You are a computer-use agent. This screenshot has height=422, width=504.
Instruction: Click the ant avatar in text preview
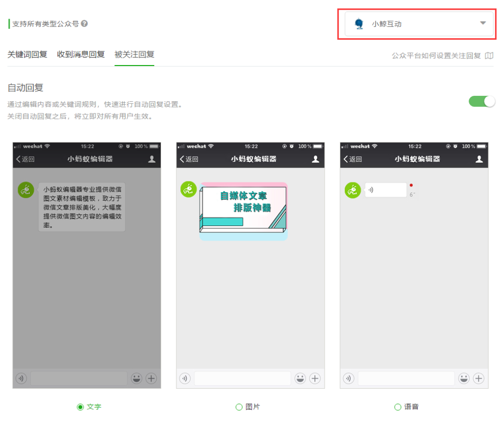click(26, 190)
